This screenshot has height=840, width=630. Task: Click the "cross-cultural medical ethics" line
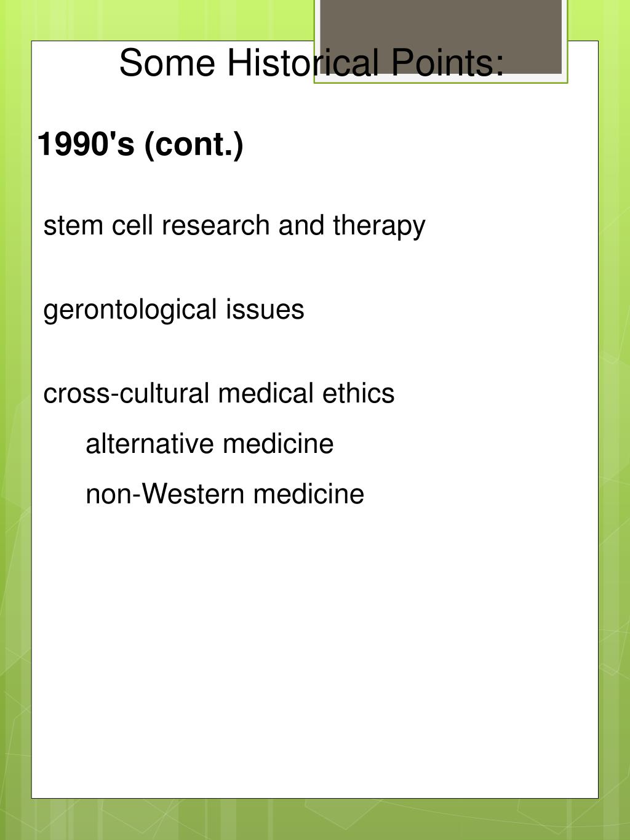218,393
